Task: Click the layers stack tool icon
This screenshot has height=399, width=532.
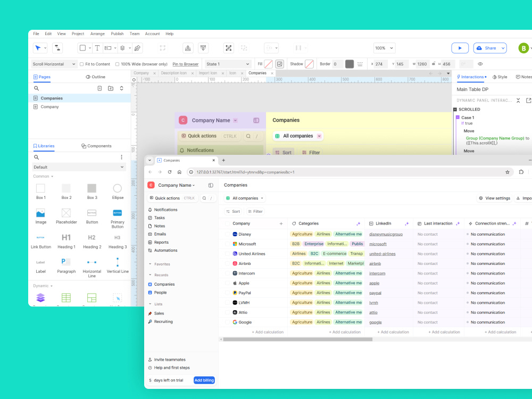Action: [122, 48]
